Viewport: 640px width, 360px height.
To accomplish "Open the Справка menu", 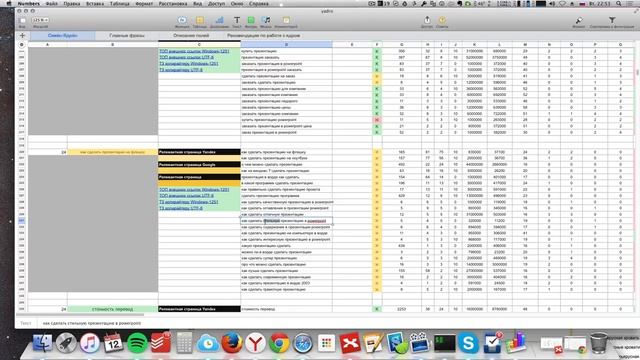I will (259, 4).
